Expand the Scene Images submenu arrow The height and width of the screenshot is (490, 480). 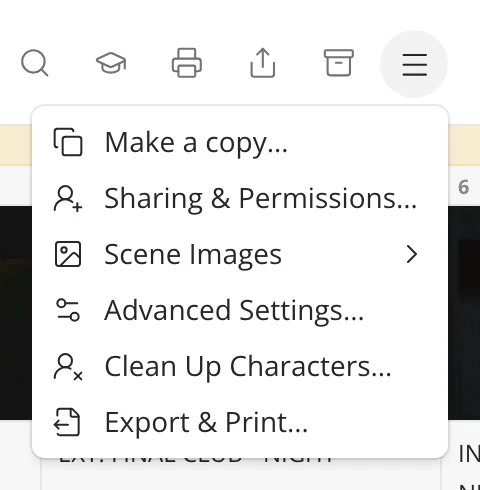tap(412, 255)
